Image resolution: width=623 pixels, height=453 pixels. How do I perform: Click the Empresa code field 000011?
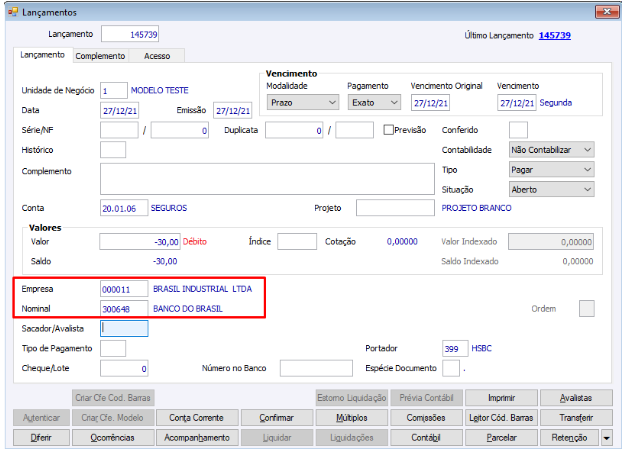point(124,289)
